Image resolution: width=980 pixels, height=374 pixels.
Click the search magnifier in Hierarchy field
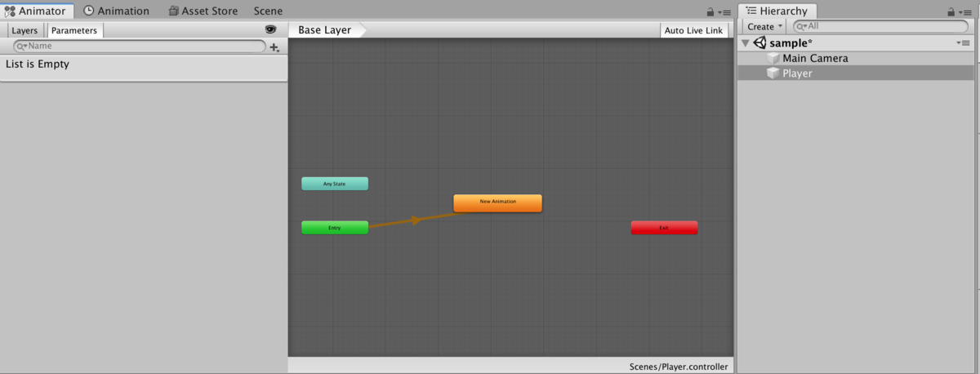pos(801,26)
